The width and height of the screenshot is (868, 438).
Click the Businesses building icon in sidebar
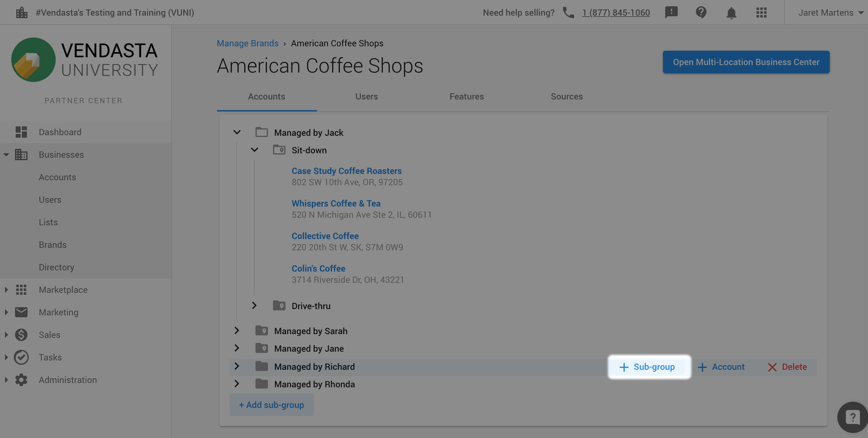(21, 155)
